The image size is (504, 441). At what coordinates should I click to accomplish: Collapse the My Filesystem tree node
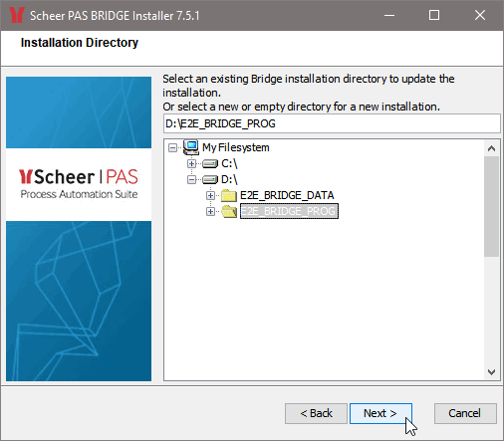click(172, 147)
